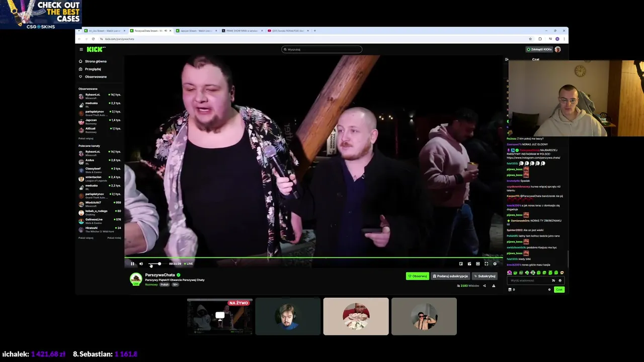Click Podaruj subskrypcje button

tap(450, 276)
